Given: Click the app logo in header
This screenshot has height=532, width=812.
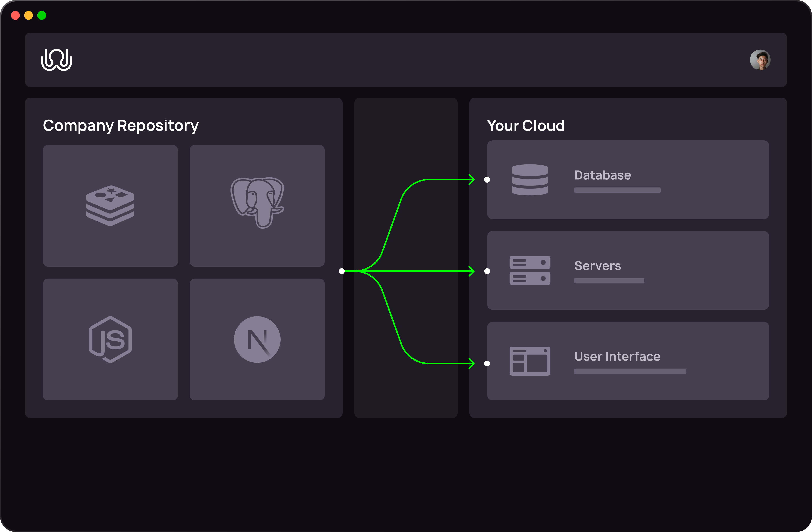Looking at the screenshot, I should point(57,60).
